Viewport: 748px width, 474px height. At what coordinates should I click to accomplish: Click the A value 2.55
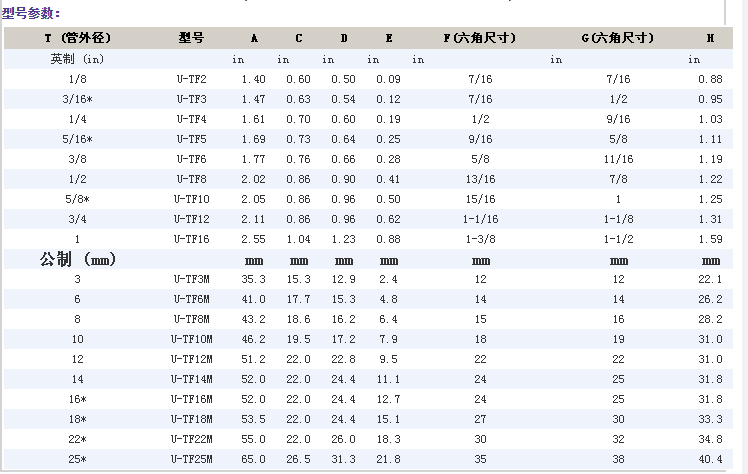(x=253, y=239)
